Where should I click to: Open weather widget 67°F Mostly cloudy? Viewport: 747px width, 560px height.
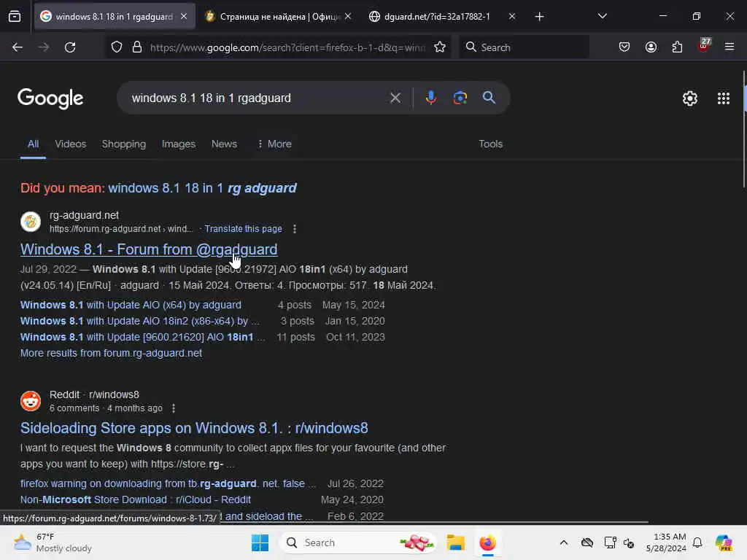coord(53,542)
